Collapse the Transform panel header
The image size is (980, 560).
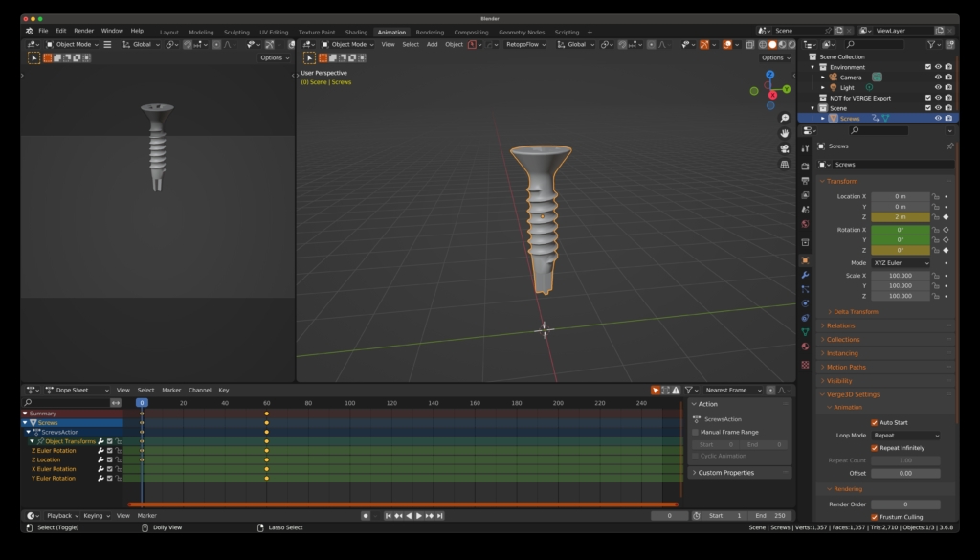coord(840,181)
